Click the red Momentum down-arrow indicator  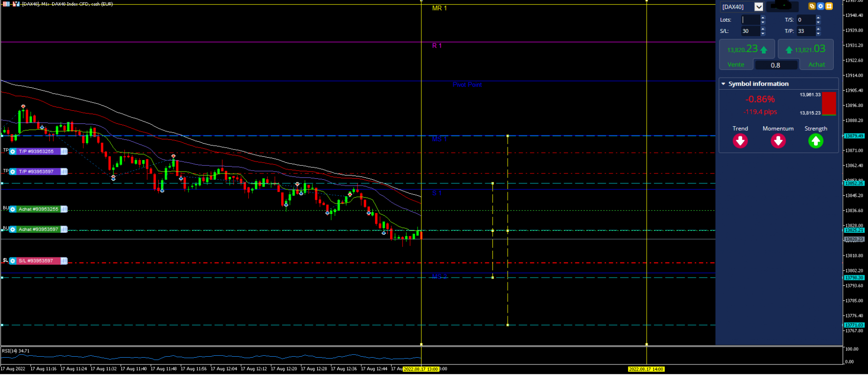pyautogui.click(x=778, y=141)
